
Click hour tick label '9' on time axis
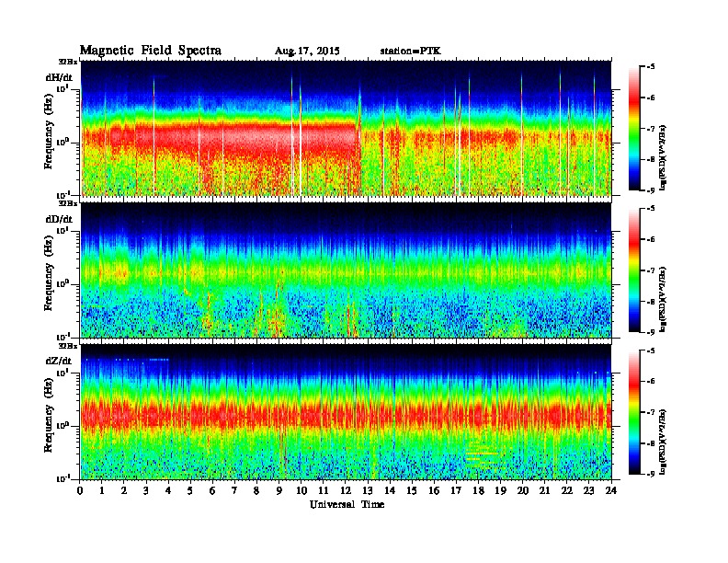pyautogui.click(x=279, y=491)
